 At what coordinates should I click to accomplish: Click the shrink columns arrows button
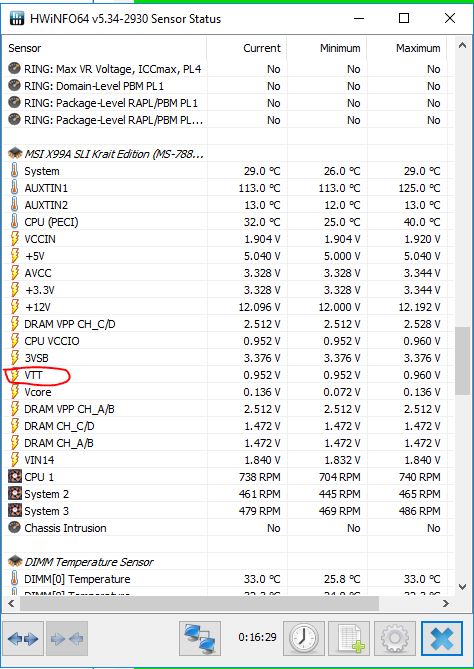coord(67,638)
